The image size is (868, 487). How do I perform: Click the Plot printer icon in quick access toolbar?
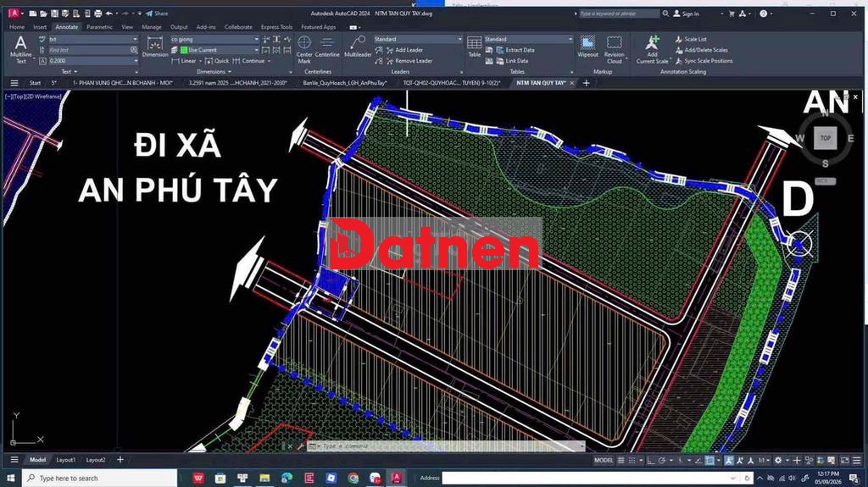coord(98,14)
